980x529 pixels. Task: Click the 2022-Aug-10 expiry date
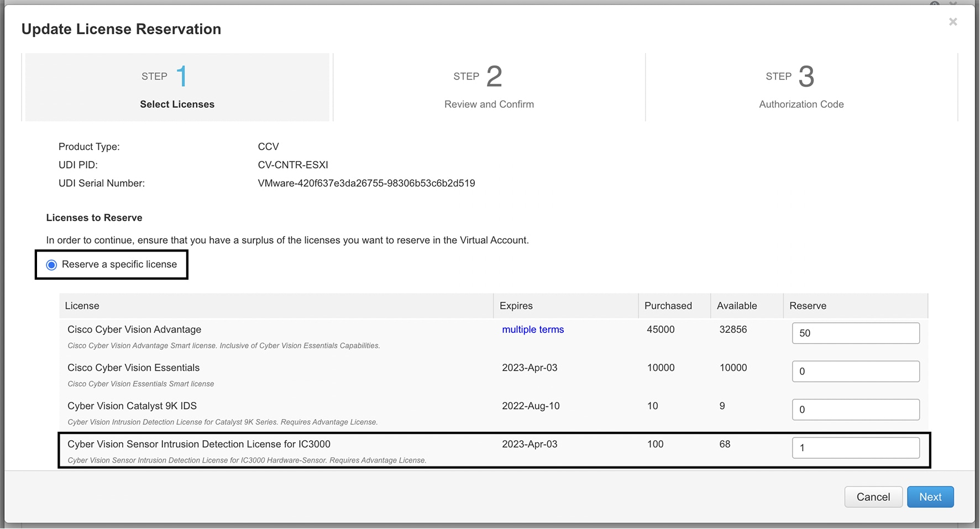pos(531,406)
